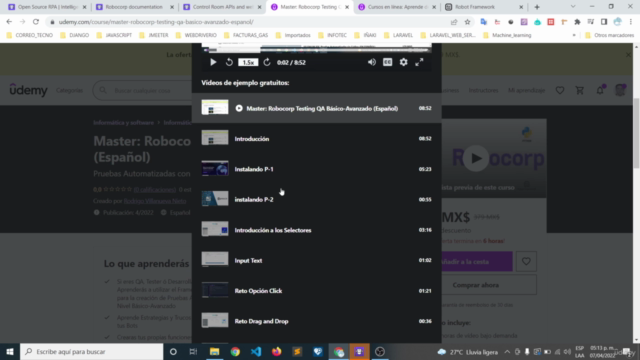The width and height of the screenshot is (640, 360).
Task: Open the Categorías menu
Action: point(69,90)
